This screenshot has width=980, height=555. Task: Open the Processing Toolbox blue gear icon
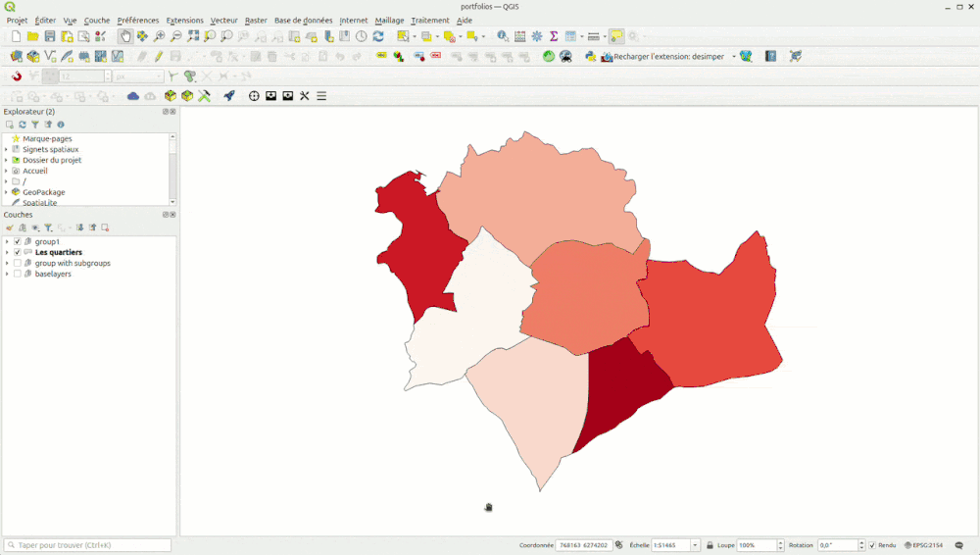[537, 36]
